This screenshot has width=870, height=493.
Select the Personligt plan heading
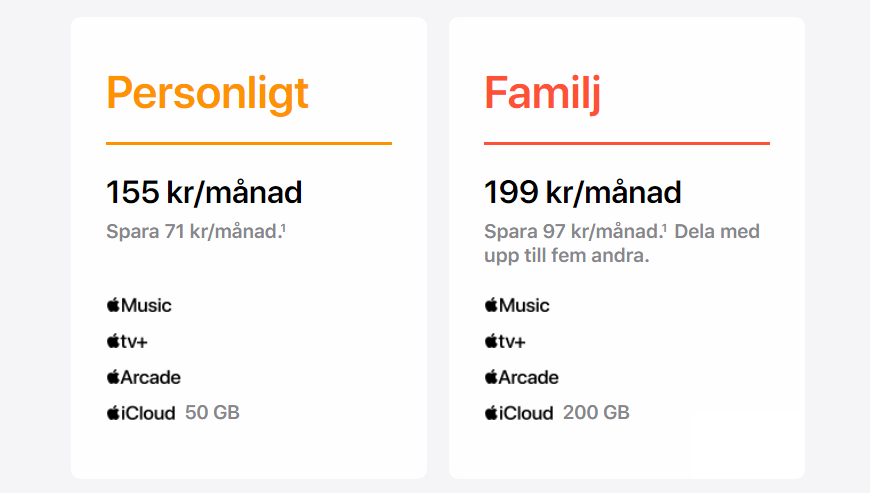(207, 94)
